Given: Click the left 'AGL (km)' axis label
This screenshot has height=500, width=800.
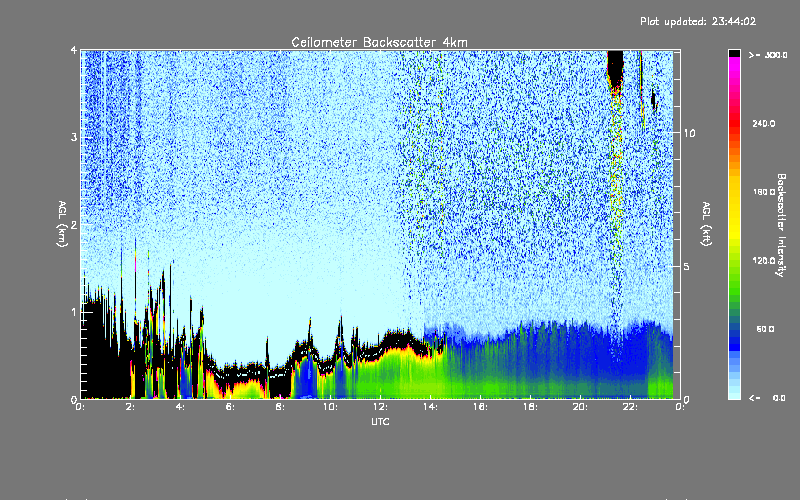Looking at the screenshot, I should 62,223.
